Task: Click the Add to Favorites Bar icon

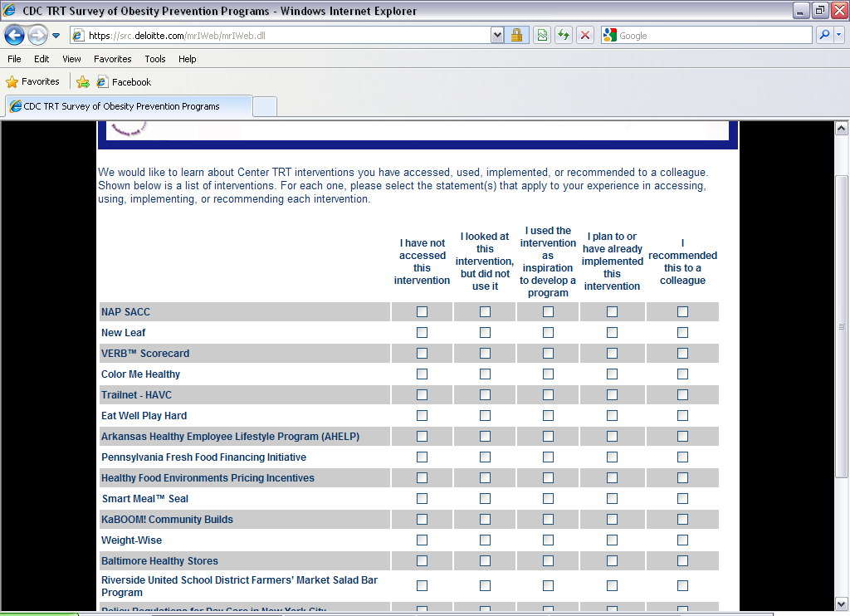Action: click(83, 82)
